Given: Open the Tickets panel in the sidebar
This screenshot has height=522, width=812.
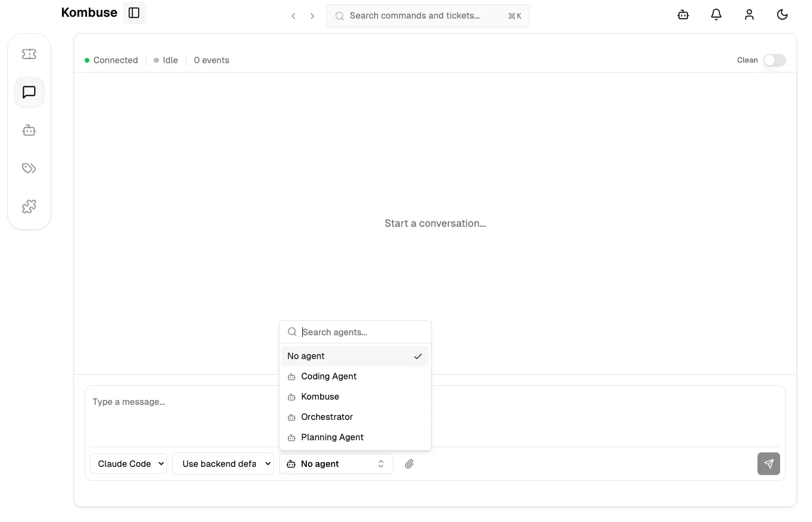Looking at the screenshot, I should 29,53.
